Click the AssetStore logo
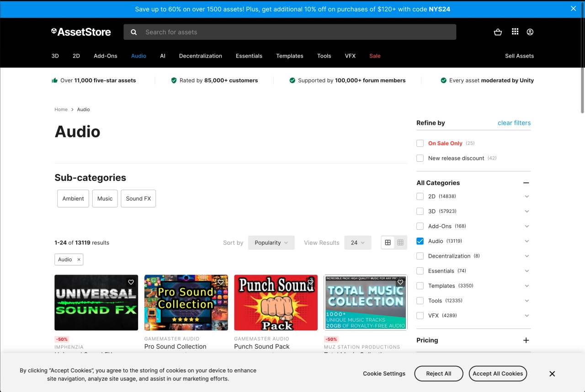The width and height of the screenshot is (585, 392). click(81, 32)
